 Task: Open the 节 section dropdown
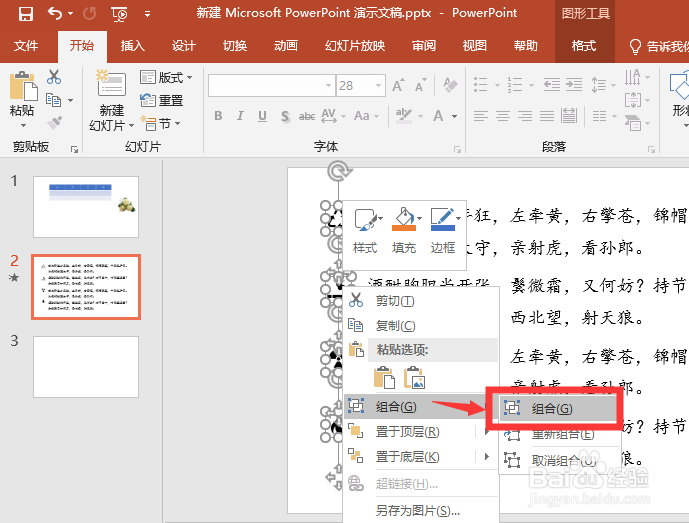[160, 123]
